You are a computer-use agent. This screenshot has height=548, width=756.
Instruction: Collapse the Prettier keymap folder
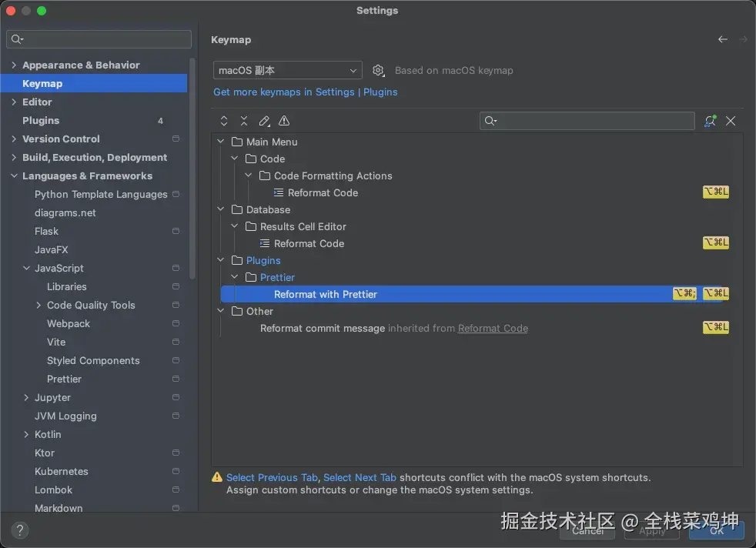tap(234, 277)
